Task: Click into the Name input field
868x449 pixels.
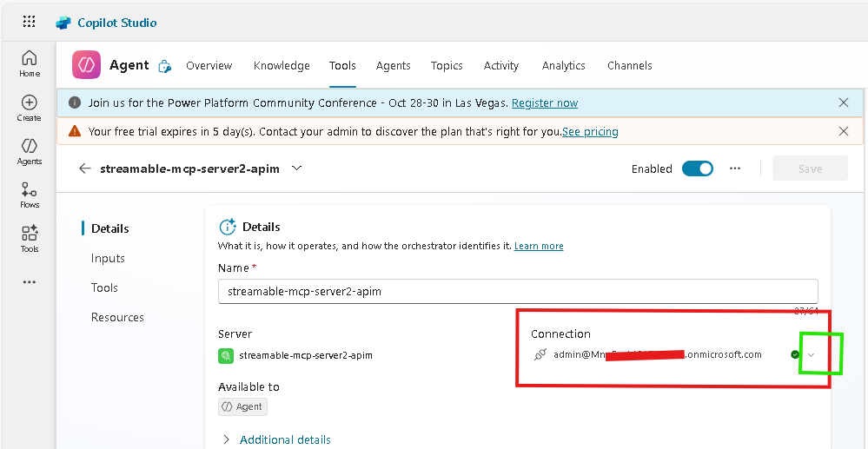Action: pyautogui.click(x=518, y=291)
